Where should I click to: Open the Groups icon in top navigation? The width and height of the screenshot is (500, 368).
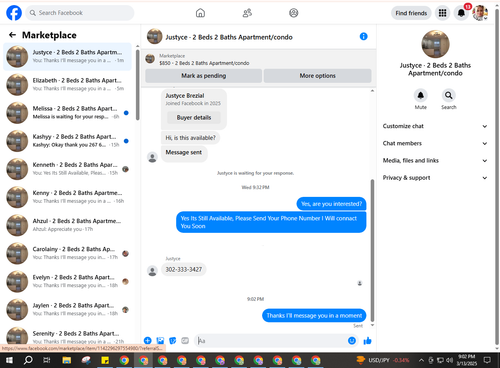click(293, 13)
